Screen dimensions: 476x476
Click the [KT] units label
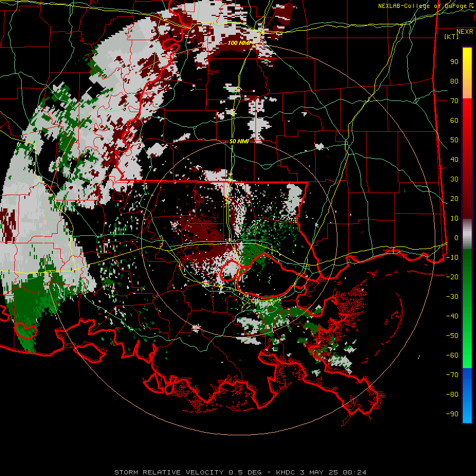click(x=451, y=36)
